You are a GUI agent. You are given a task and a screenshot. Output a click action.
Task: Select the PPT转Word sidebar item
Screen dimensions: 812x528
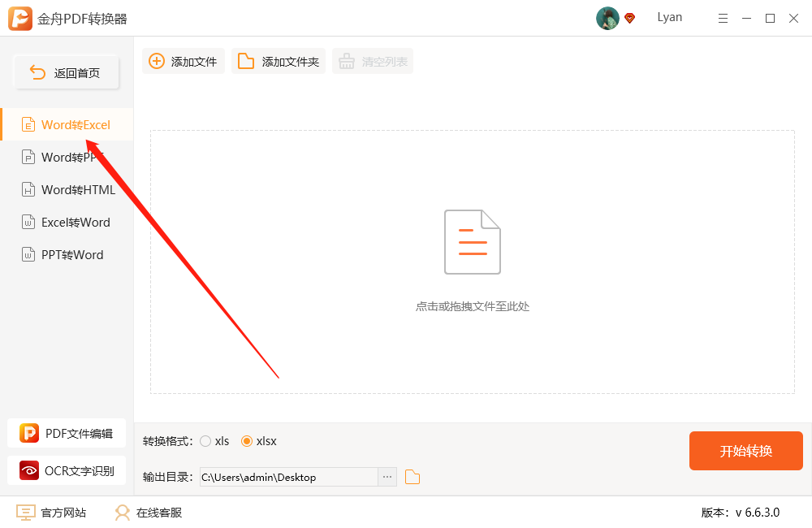(x=67, y=255)
